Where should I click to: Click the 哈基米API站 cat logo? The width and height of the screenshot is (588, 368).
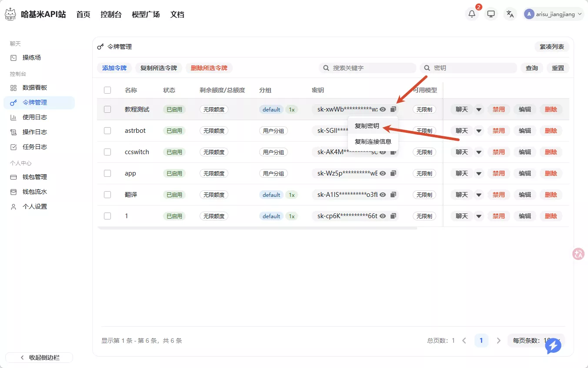click(x=10, y=14)
